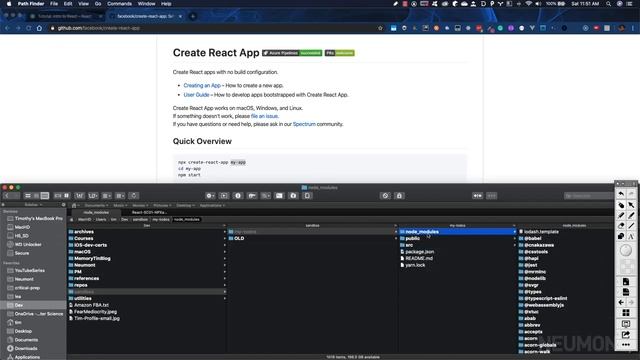The image size is (640, 360).
Task: Open the Creating an App link
Action: 202,85
